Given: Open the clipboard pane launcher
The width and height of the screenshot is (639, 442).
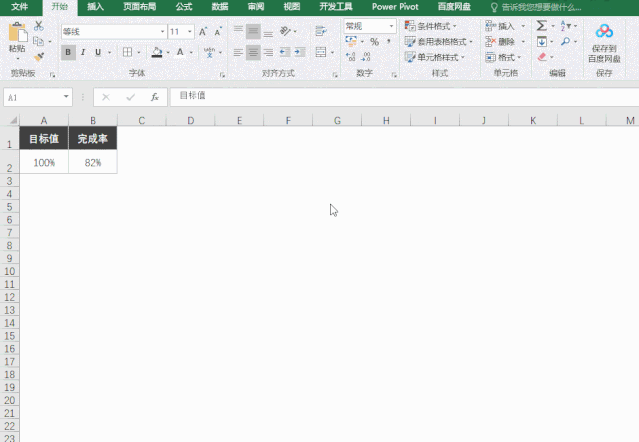Looking at the screenshot, I should coord(52,75).
